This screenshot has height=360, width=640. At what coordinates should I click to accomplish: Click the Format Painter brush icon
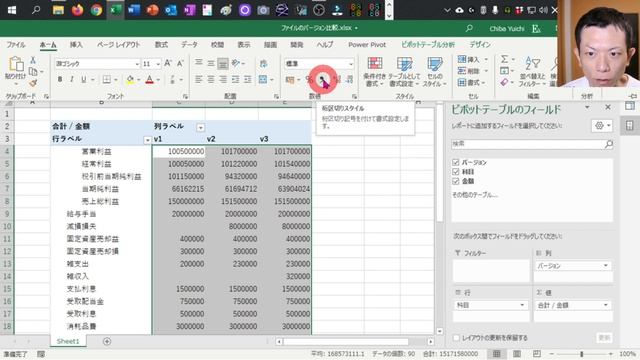pyautogui.click(x=33, y=83)
